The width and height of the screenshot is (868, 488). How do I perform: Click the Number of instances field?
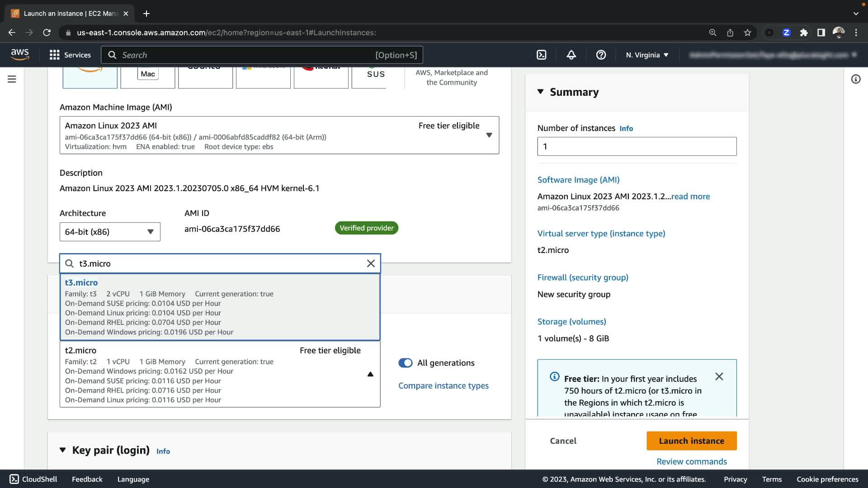(x=637, y=146)
